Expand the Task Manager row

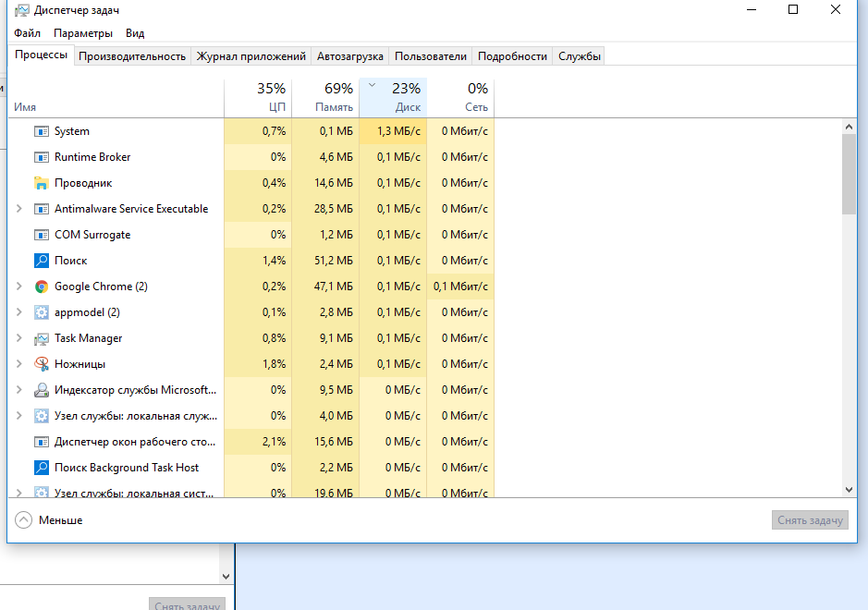18,338
